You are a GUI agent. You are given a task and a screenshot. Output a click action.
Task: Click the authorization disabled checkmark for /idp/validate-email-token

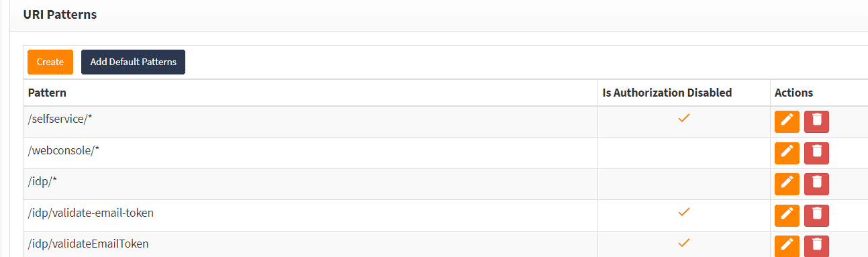coord(684,212)
